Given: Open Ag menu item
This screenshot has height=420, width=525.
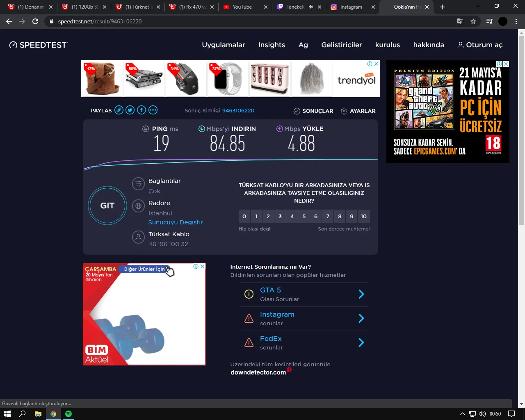Looking at the screenshot, I should pos(303,45).
